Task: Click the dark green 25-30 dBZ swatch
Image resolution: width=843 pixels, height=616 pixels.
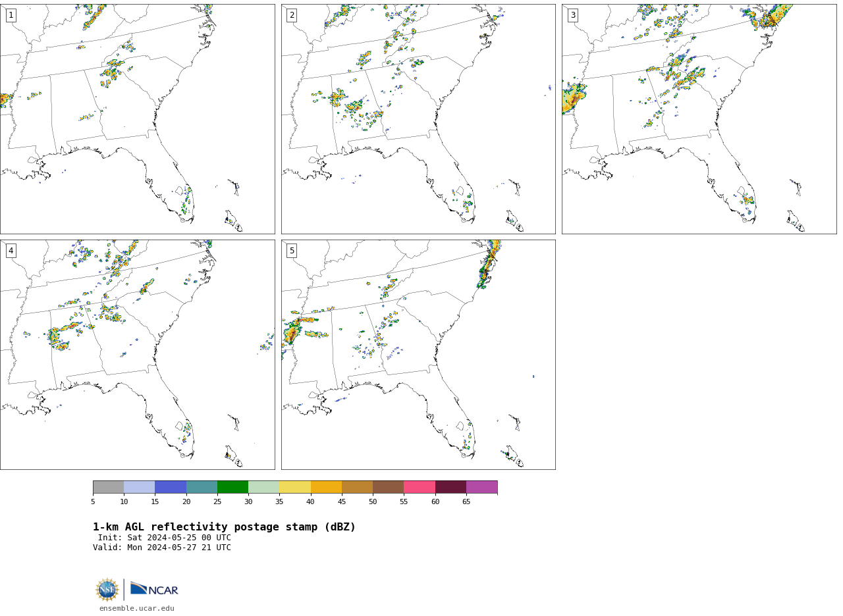Action: (232, 487)
